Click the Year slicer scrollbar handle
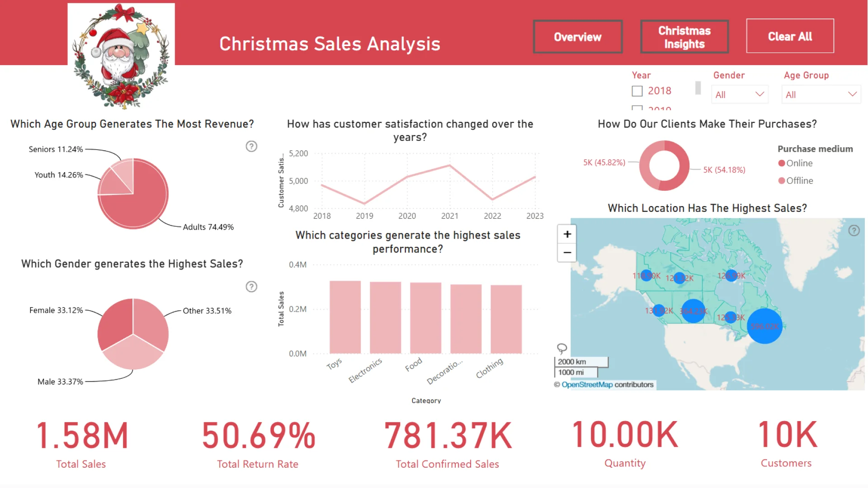868x488 pixels. [x=698, y=88]
